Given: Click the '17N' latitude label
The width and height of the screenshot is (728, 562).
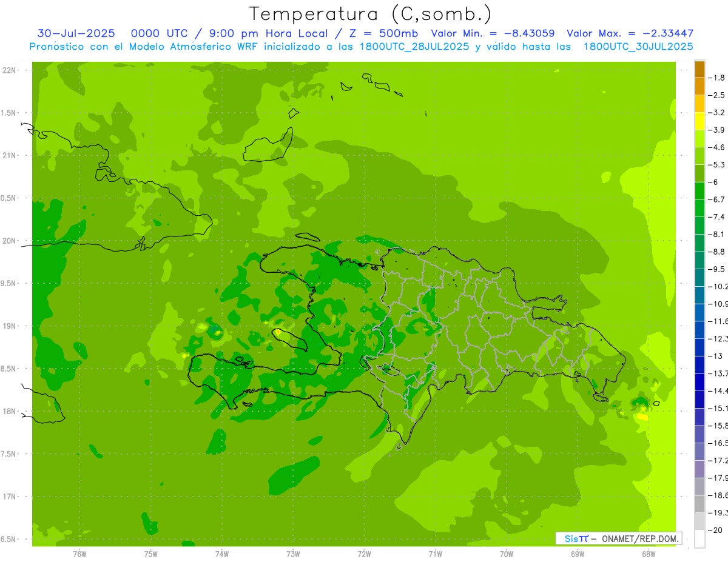Looking at the screenshot, I should pos(9,497).
